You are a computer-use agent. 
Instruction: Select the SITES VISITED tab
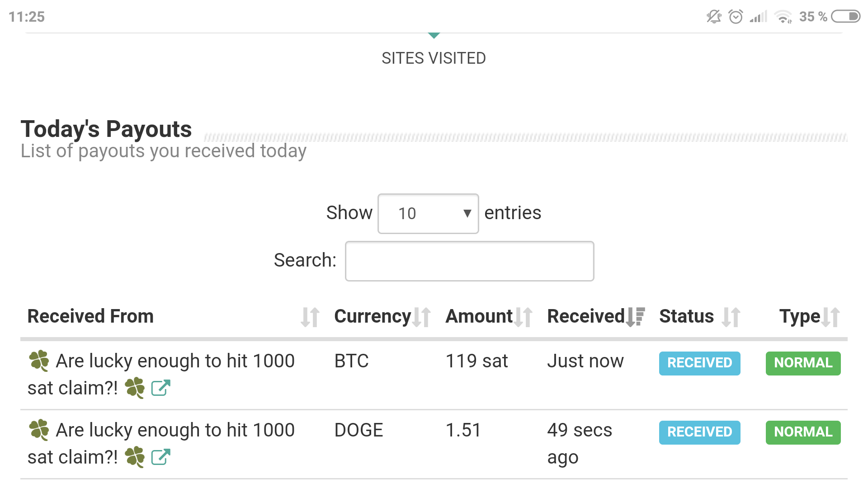[x=434, y=58]
